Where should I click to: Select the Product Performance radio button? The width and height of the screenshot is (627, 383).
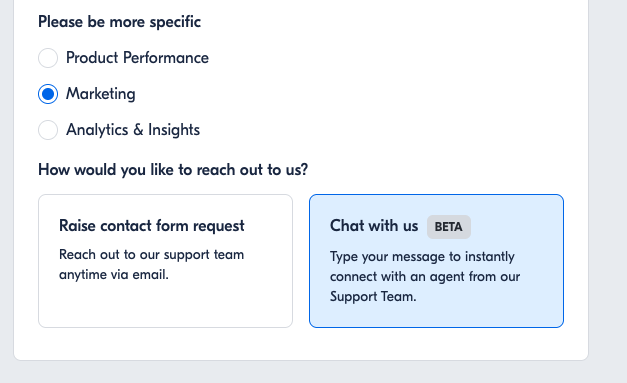tap(48, 58)
